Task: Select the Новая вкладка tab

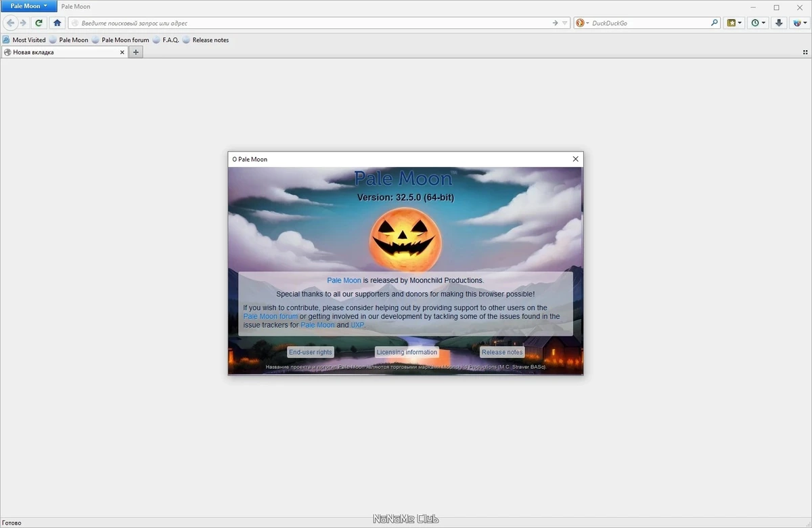Action: [64, 52]
